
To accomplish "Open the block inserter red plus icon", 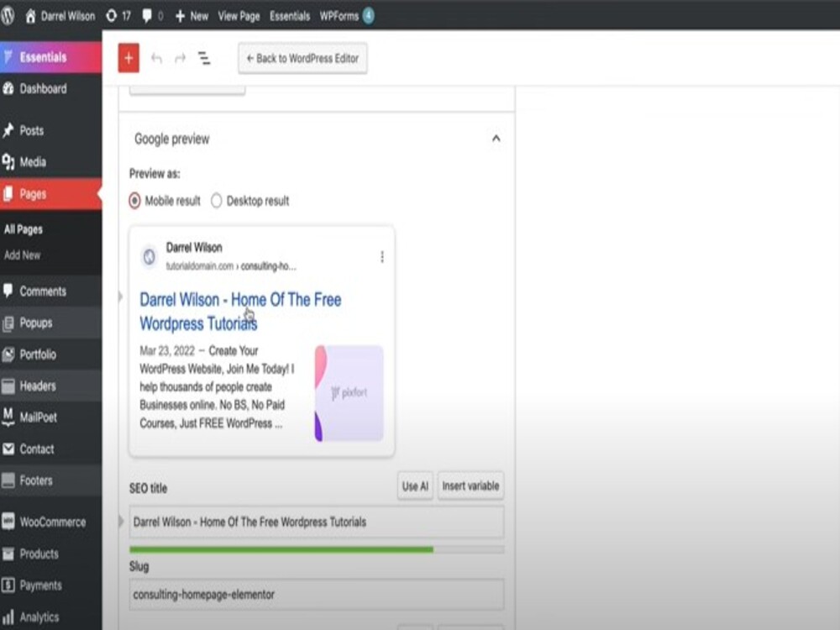I will [x=128, y=57].
